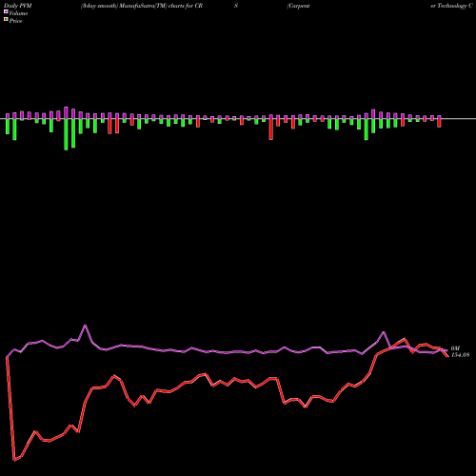Click the Volume legend color swatch
This screenshot has width=476, height=476.
6,12
